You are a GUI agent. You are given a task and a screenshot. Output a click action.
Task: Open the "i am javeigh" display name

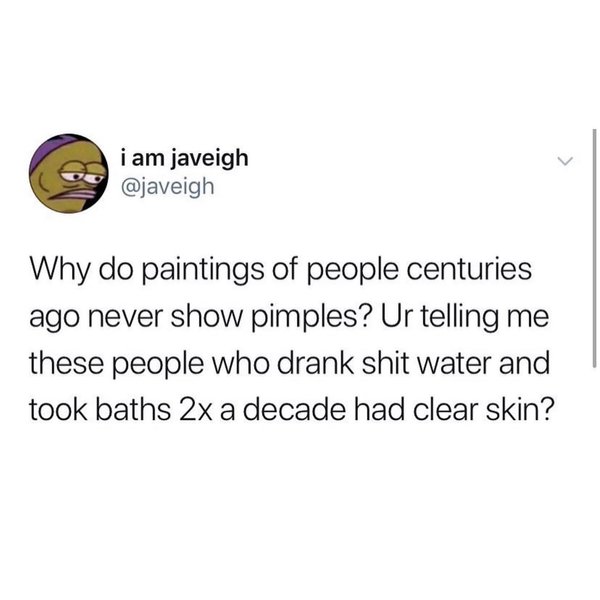pyautogui.click(x=184, y=158)
